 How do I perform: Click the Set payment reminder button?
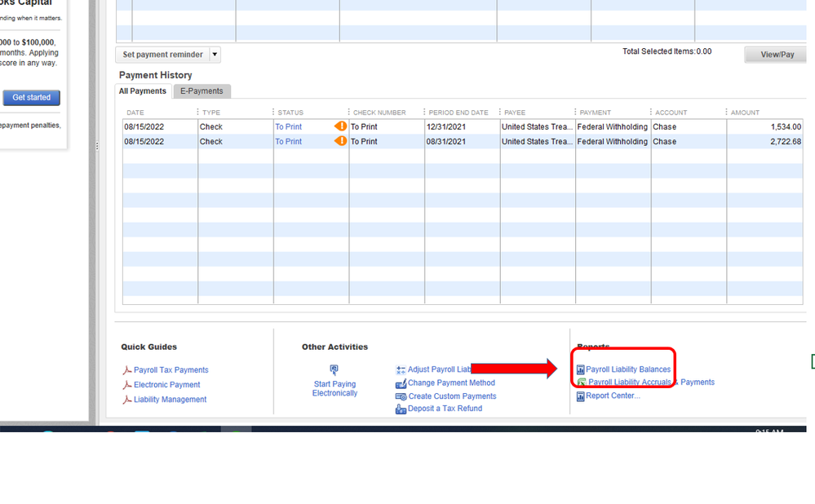pyautogui.click(x=162, y=55)
